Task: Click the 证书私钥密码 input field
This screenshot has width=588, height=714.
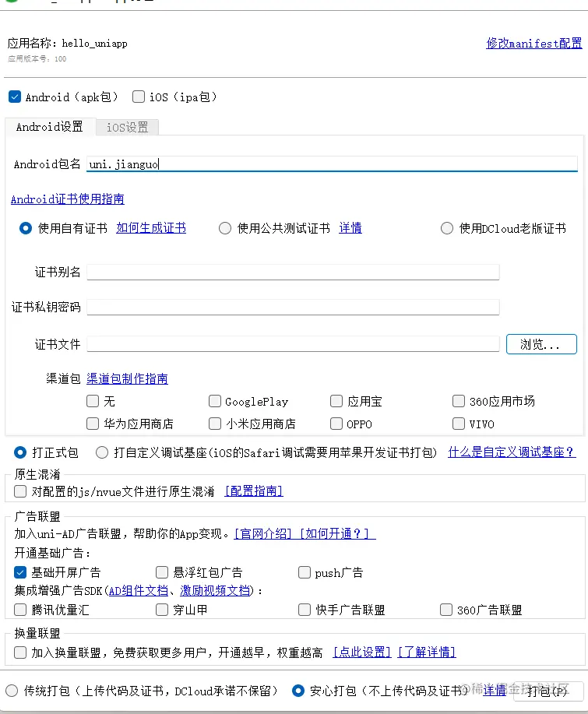Action: (293, 308)
